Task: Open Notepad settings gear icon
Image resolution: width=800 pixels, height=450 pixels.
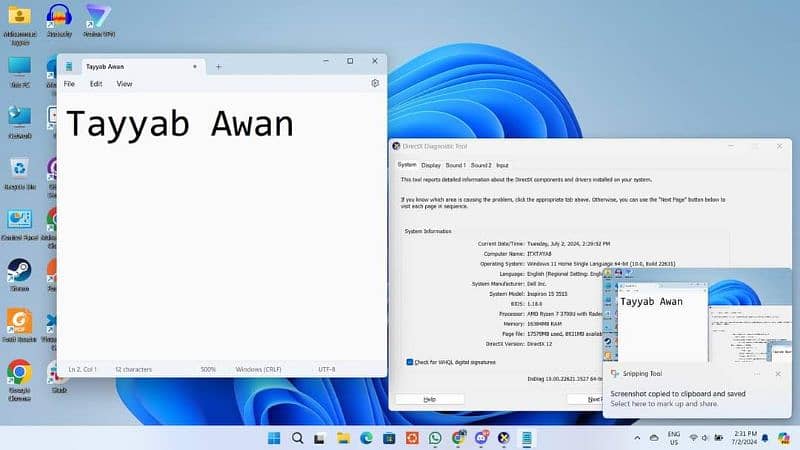Action: [x=375, y=83]
